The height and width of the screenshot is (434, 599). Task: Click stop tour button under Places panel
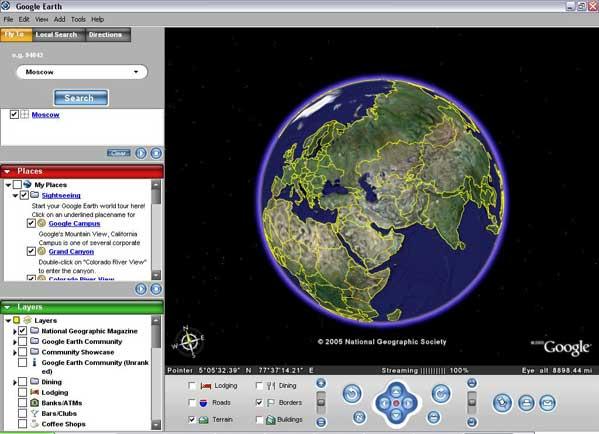click(156, 289)
